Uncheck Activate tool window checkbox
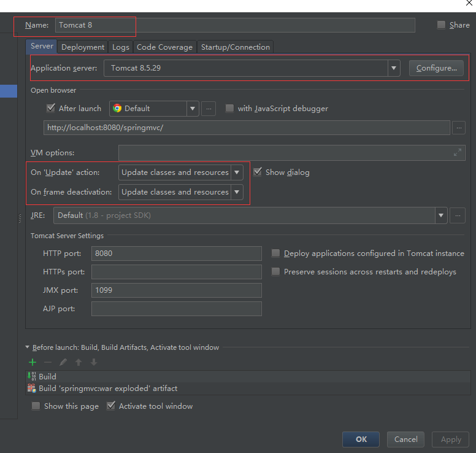 111,406
